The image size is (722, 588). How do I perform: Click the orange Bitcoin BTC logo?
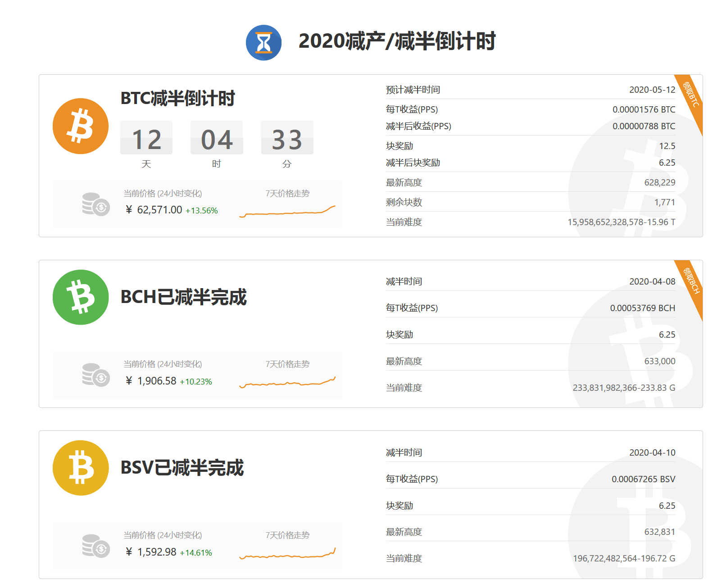pyautogui.click(x=81, y=126)
